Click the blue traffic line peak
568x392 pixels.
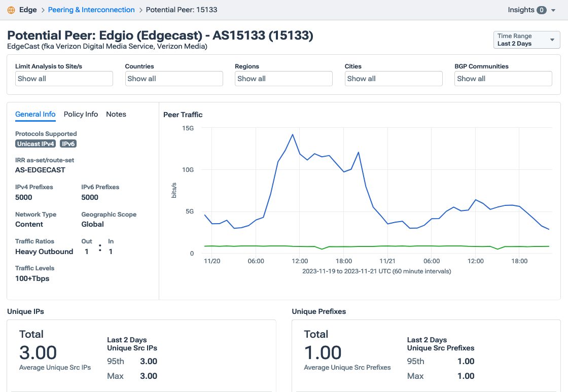click(x=293, y=134)
